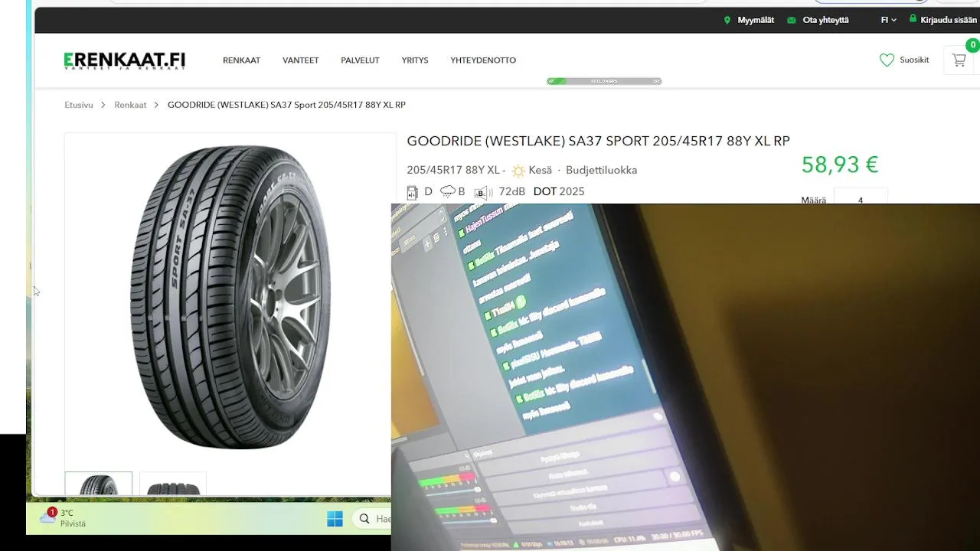Click the green padlock login icon
Image resolution: width=980 pixels, height=551 pixels.
(913, 19)
